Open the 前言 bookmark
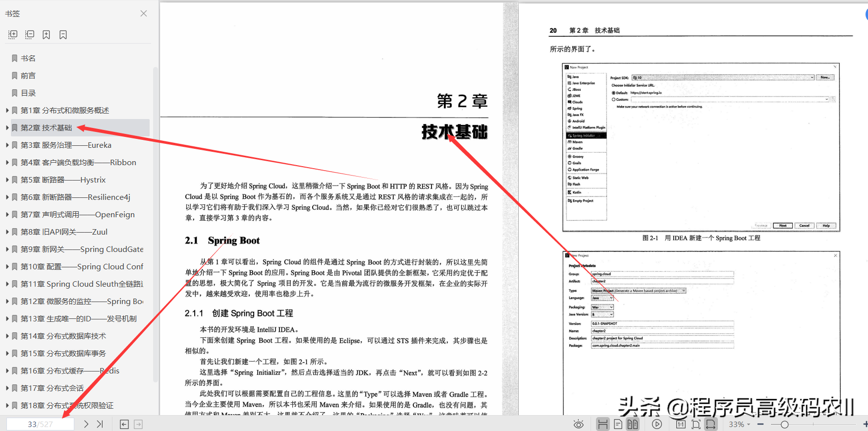The image size is (868, 431). (28, 75)
